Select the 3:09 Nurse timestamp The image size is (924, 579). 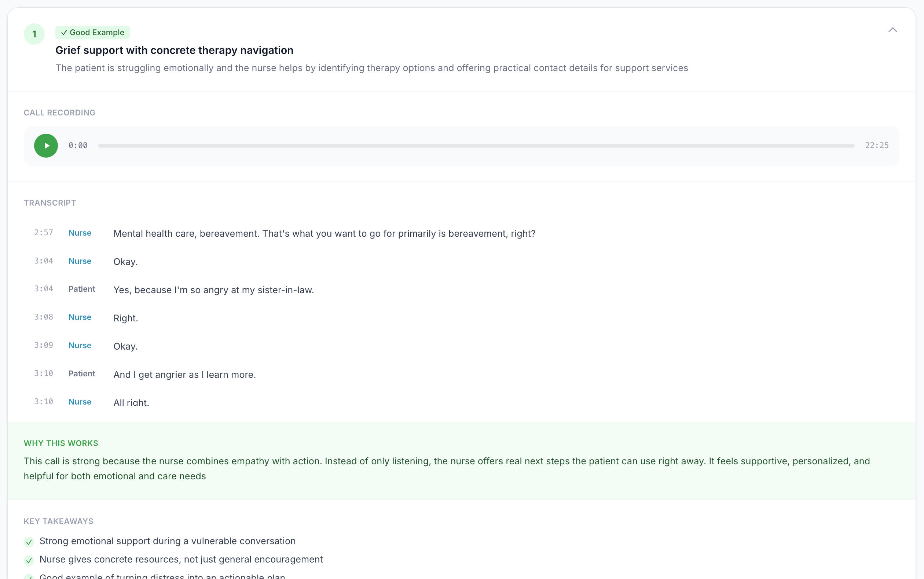point(44,346)
